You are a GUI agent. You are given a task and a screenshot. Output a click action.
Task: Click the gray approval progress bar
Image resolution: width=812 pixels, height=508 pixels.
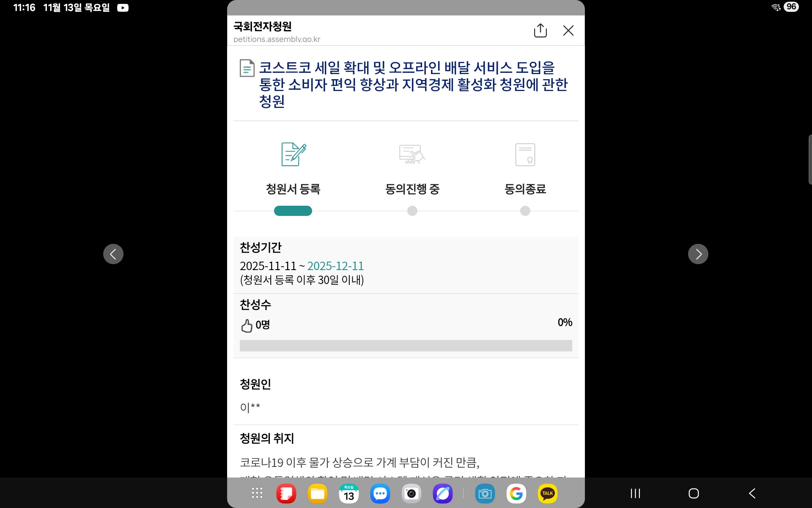coord(406,345)
